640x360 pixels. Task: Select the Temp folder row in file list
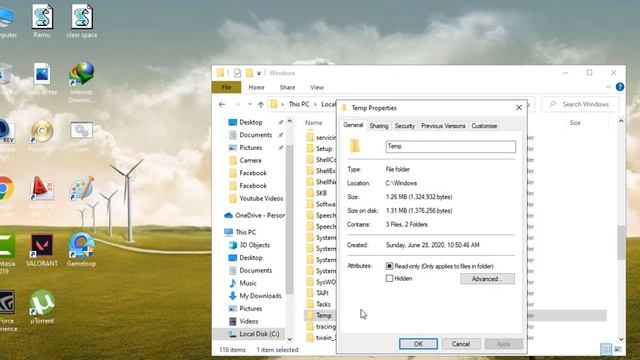click(x=455, y=315)
